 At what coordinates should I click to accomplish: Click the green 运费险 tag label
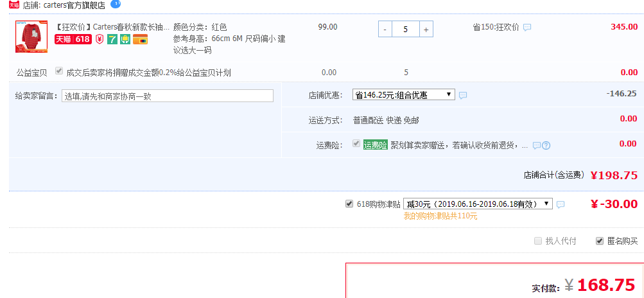coord(376,145)
